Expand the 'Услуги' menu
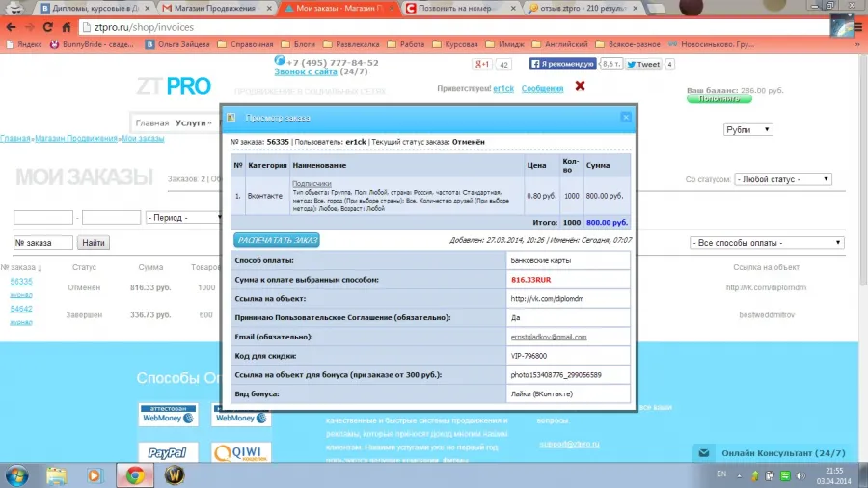The image size is (868, 488). (x=193, y=122)
